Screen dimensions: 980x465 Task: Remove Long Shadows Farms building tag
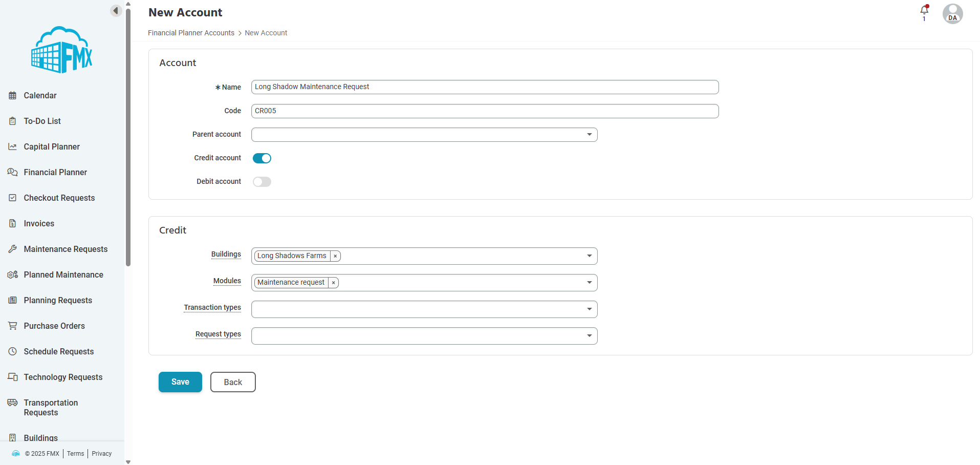click(x=335, y=256)
